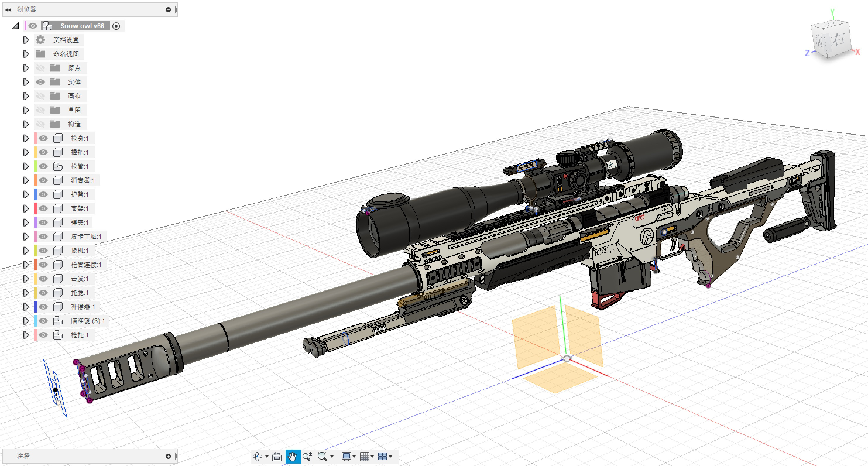Click the 命名视图 folder icon

click(x=40, y=54)
